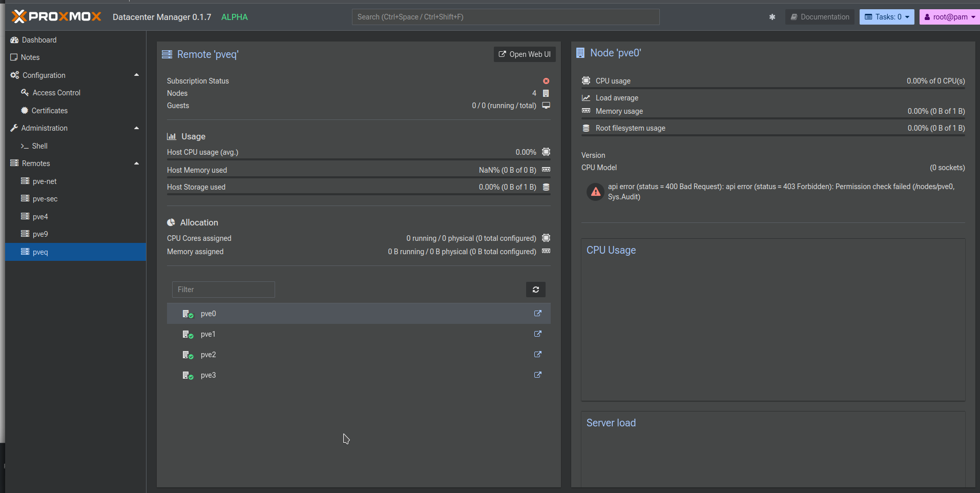This screenshot has width=980, height=493.
Task: Open the pveq remote's Web UI
Action: click(x=524, y=54)
